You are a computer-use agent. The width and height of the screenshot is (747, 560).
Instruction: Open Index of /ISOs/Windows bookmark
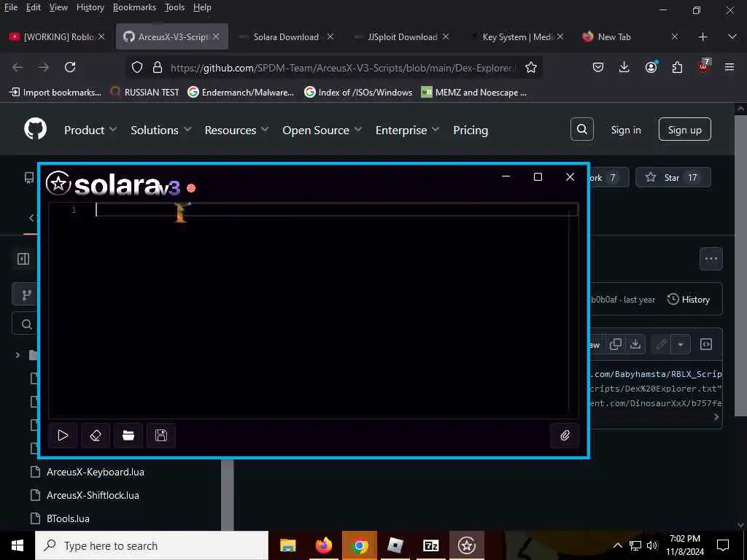click(358, 93)
